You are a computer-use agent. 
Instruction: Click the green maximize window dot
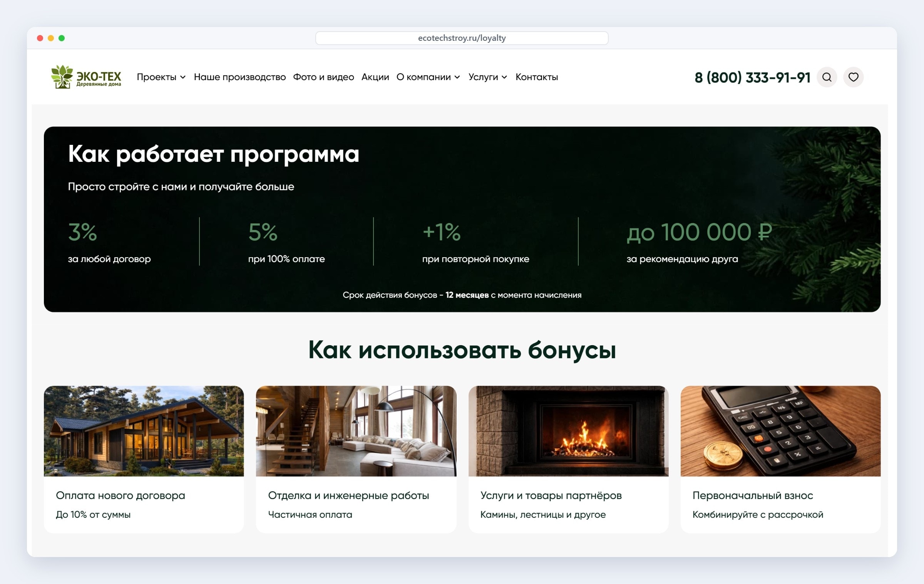pos(62,38)
